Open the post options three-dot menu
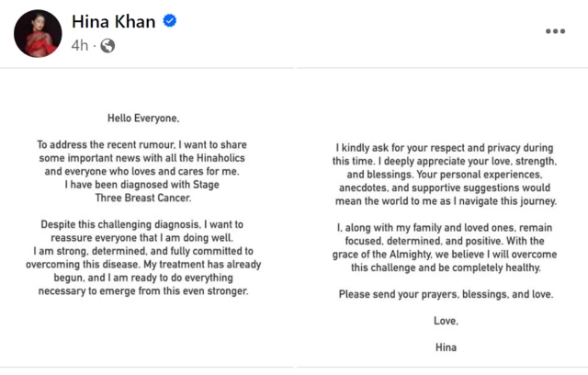Viewport: 588px width, 375px height. pyautogui.click(x=555, y=30)
